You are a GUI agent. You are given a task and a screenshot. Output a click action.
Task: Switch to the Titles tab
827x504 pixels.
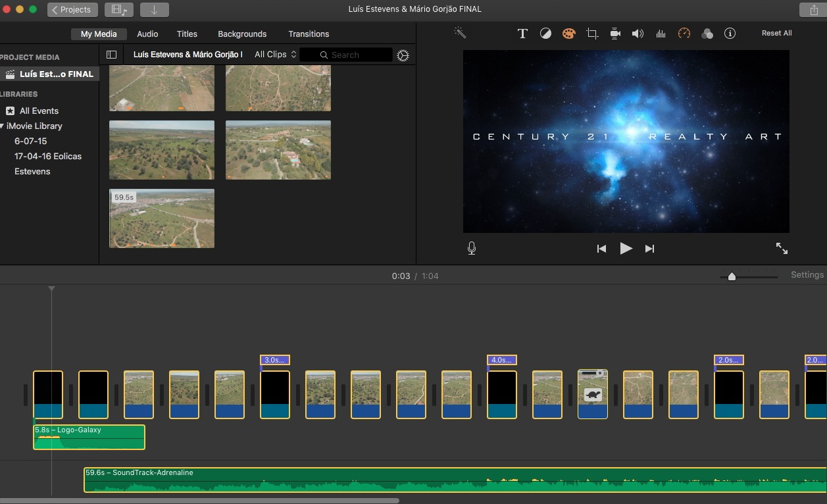pos(187,34)
